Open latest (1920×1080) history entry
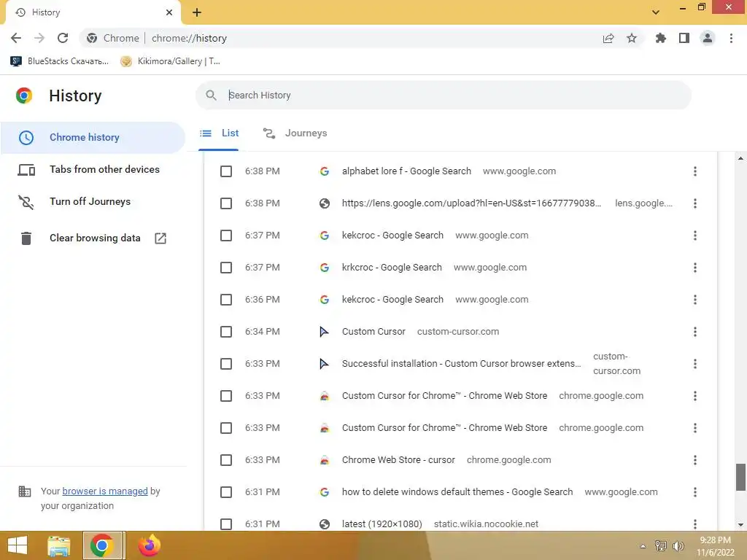This screenshot has height=560, width=747. coord(382,524)
